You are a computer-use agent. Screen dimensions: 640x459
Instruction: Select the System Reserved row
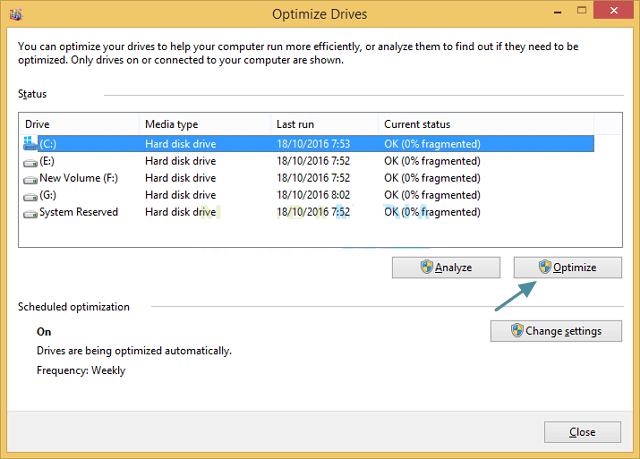[307, 212]
